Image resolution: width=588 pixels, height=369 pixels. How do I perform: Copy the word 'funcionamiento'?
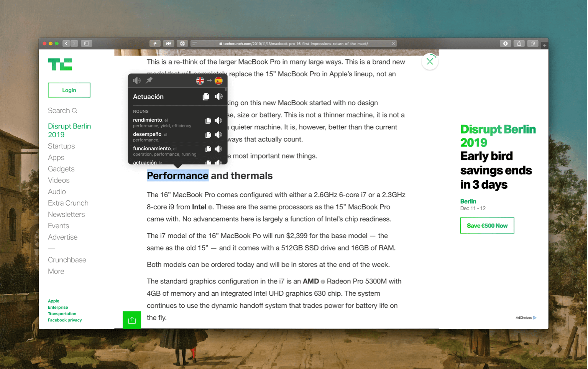[208, 149]
